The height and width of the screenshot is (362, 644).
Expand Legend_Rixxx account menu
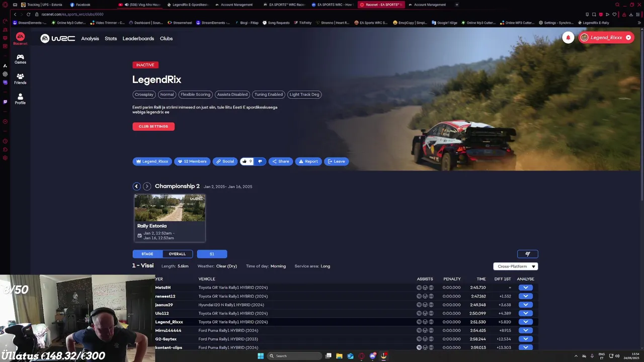pyautogui.click(x=628, y=38)
